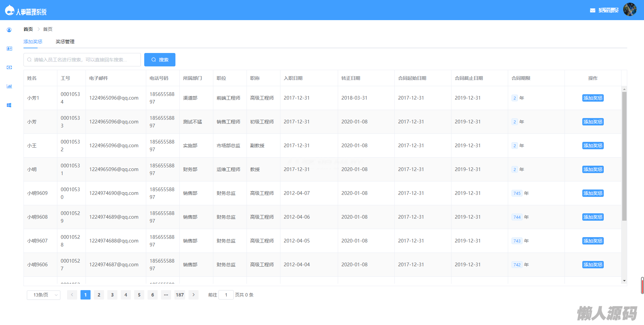Click the blue 搜索 button
This screenshot has width=644, height=325.
pos(160,60)
